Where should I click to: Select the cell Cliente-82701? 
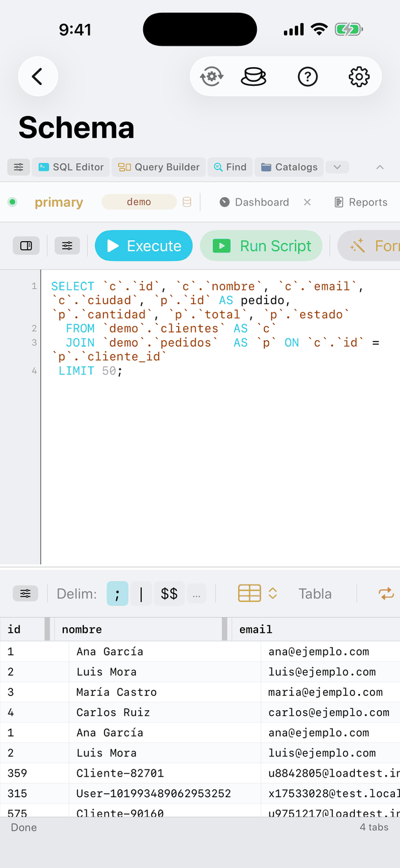165,773
